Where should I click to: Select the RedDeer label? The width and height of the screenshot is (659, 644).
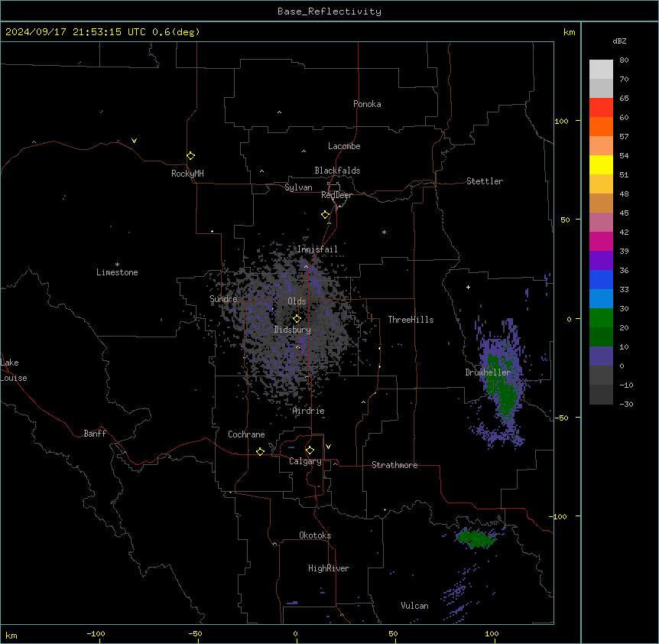coord(336,195)
